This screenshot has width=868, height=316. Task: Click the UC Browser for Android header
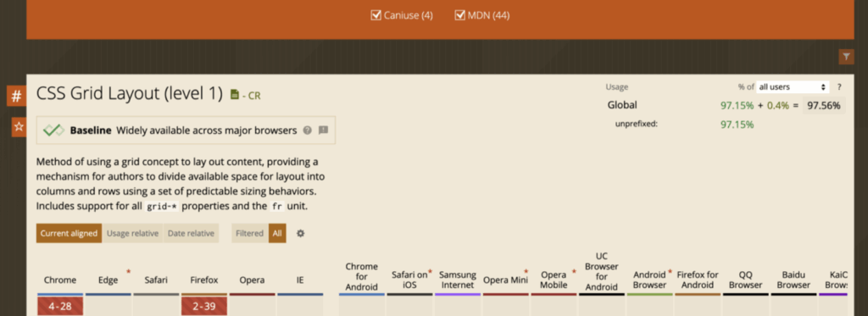tap(602, 272)
